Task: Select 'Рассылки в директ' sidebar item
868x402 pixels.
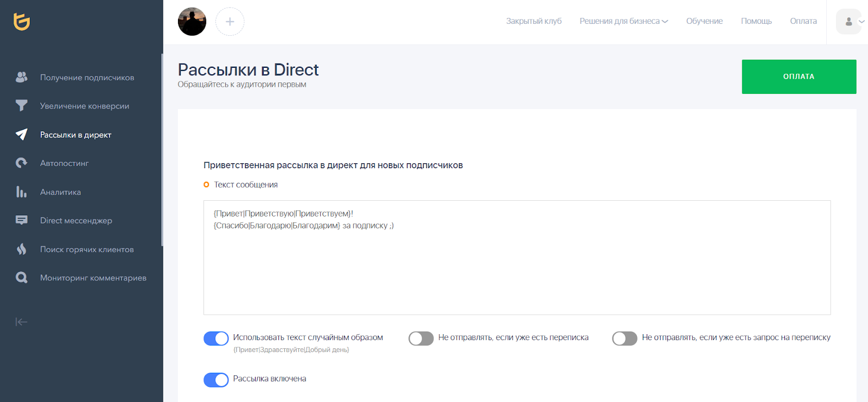Action: point(75,135)
